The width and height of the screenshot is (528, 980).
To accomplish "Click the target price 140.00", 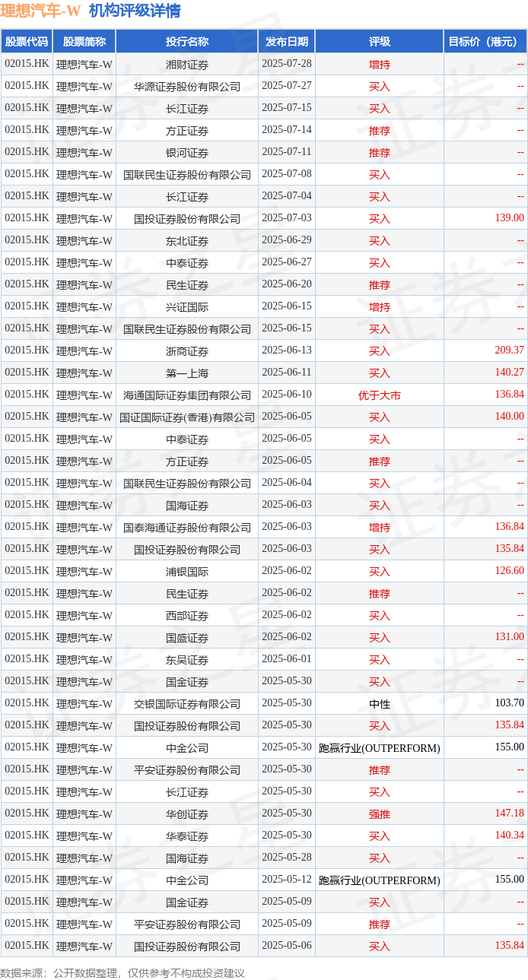I will [x=509, y=417].
